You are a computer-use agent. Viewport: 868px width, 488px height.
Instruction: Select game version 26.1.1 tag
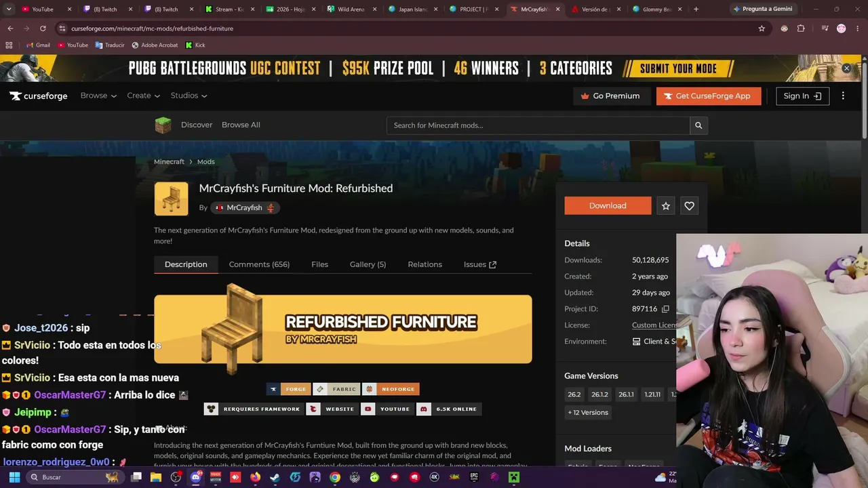point(626,394)
